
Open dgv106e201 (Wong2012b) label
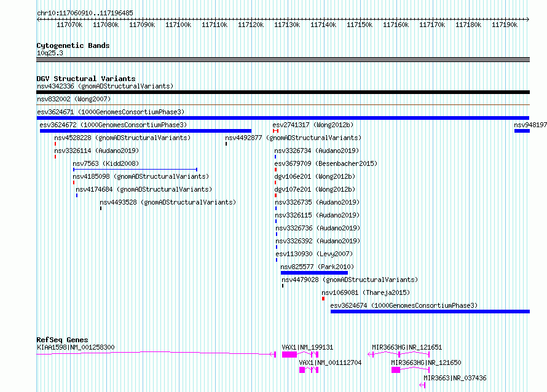click(x=315, y=176)
